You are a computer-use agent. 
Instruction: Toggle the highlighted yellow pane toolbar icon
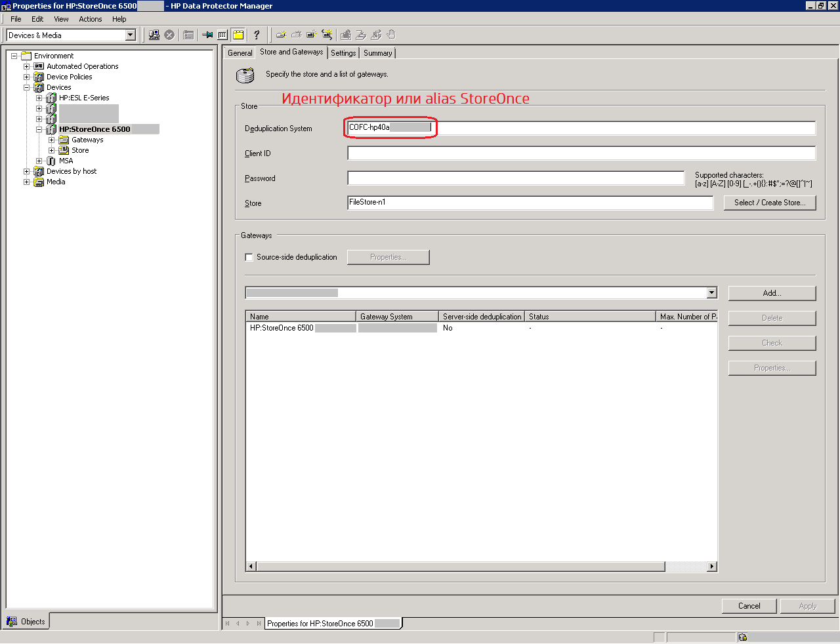[238, 35]
